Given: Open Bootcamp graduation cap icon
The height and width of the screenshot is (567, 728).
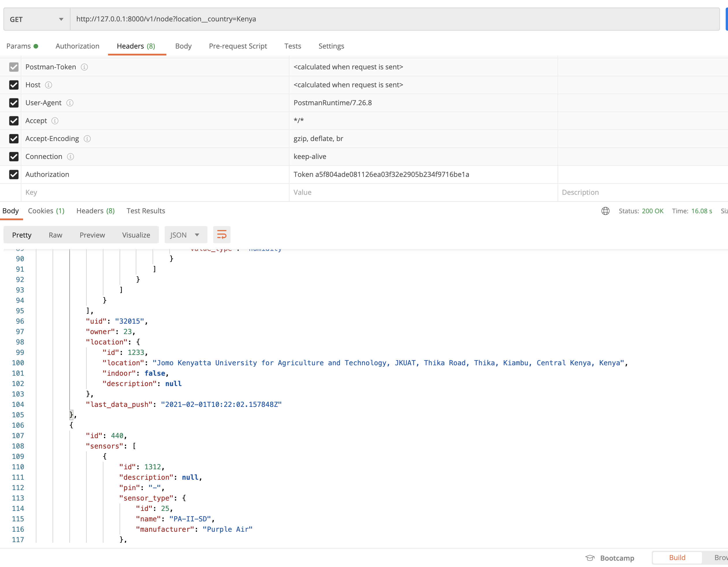Looking at the screenshot, I should [590, 558].
